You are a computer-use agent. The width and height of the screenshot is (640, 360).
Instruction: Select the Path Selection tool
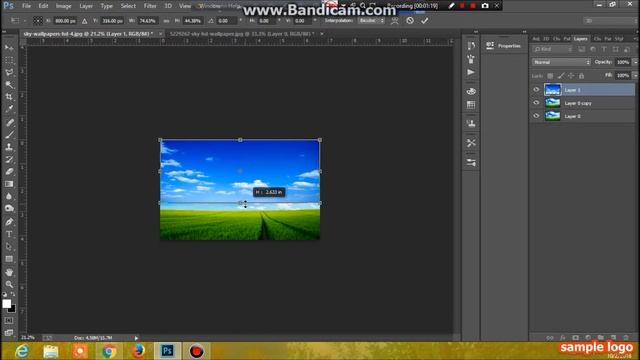coord(9,247)
